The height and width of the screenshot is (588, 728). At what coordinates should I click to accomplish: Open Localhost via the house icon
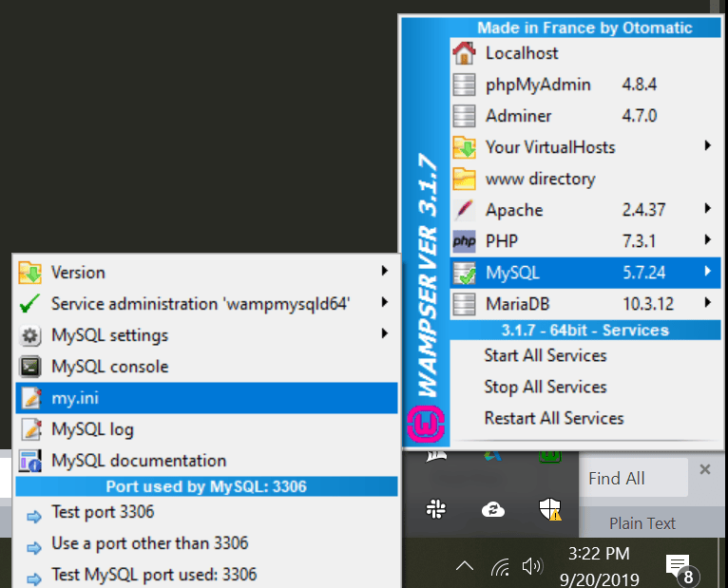[465, 53]
